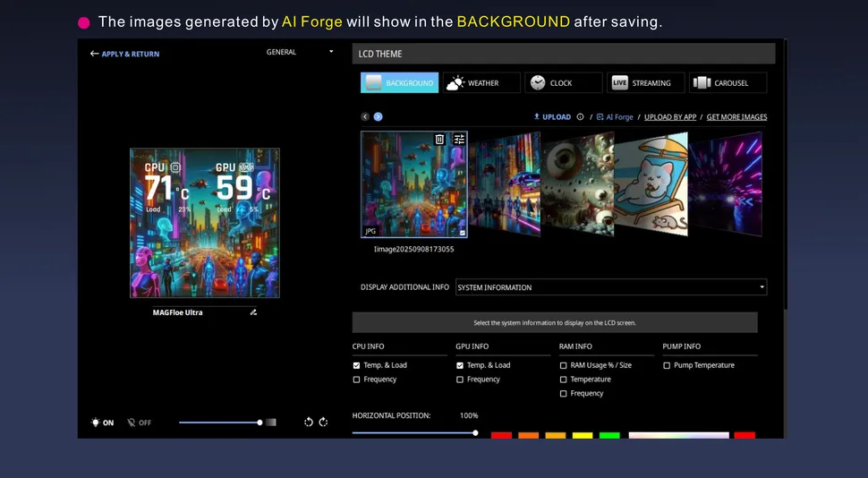
Task: Click the Apply & Return button
Action: click(x=124, y=54)
